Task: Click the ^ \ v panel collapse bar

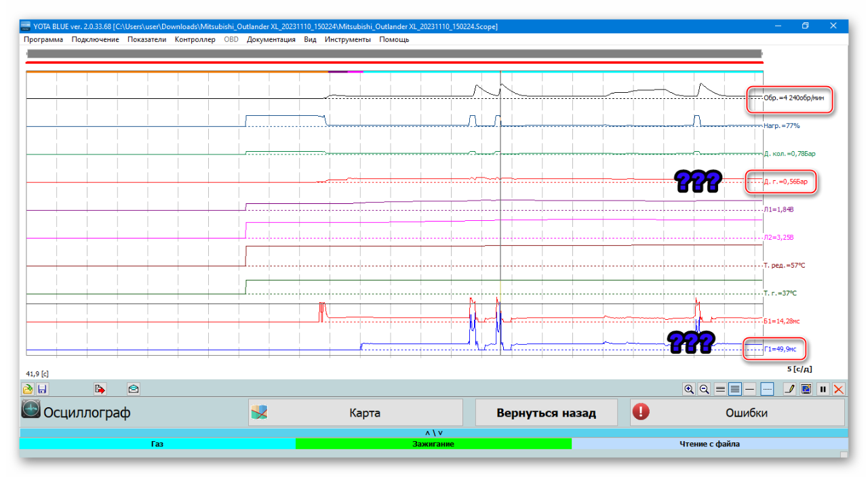Action: pyautogui.click(x=433, y=432)
